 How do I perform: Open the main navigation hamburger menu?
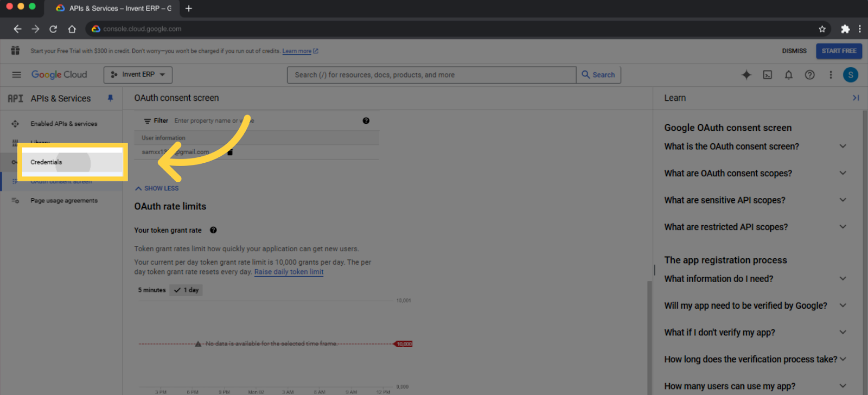click(16, 75)
